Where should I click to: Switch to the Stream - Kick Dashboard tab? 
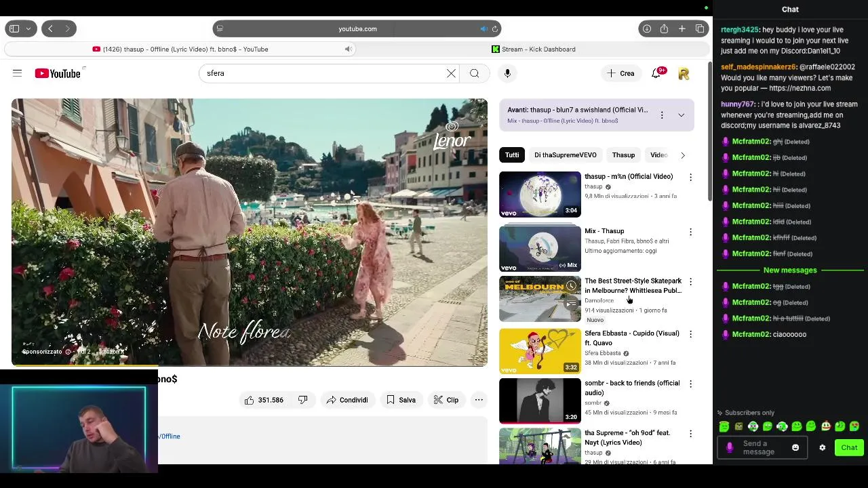(x=534, y=49)
